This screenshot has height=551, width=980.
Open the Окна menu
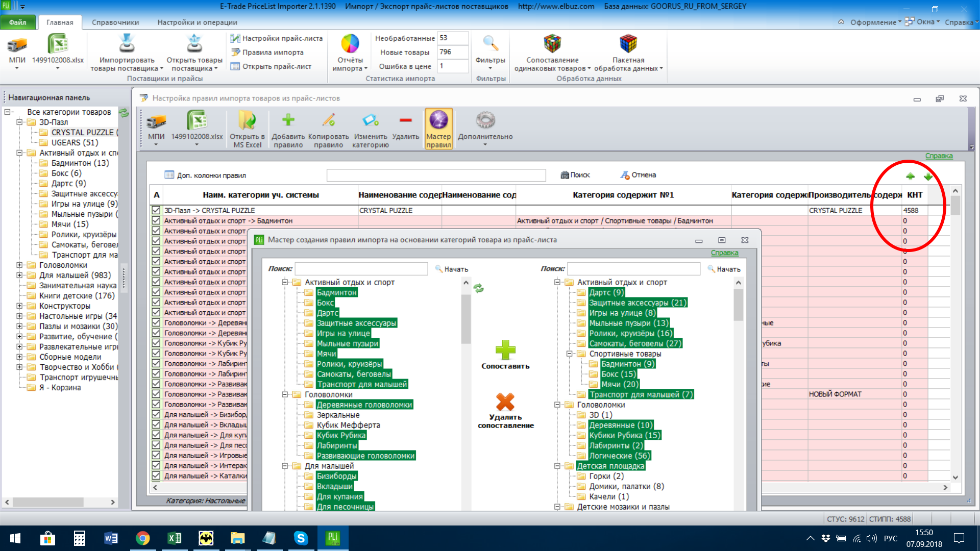click(x=922, y=22)
